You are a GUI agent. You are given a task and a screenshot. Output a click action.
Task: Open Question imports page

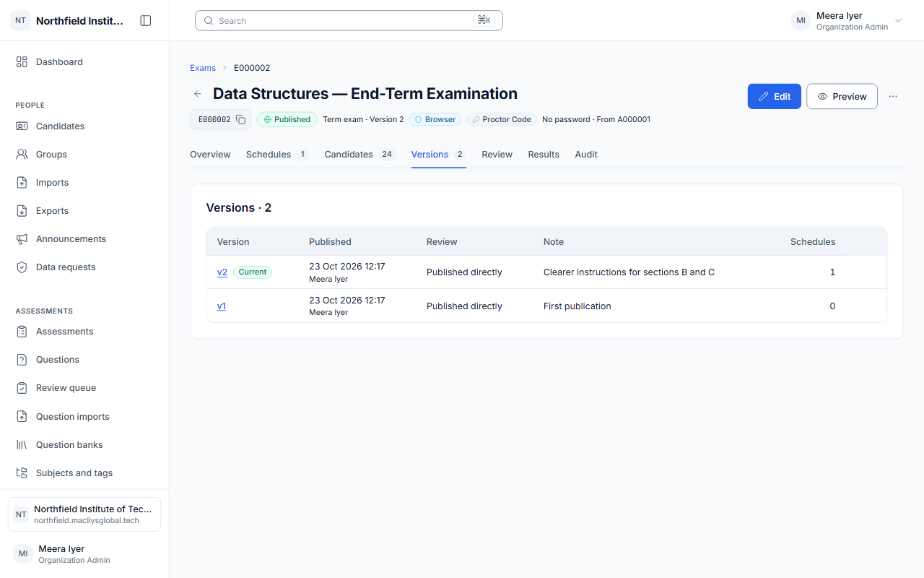(x=84, y=416)
